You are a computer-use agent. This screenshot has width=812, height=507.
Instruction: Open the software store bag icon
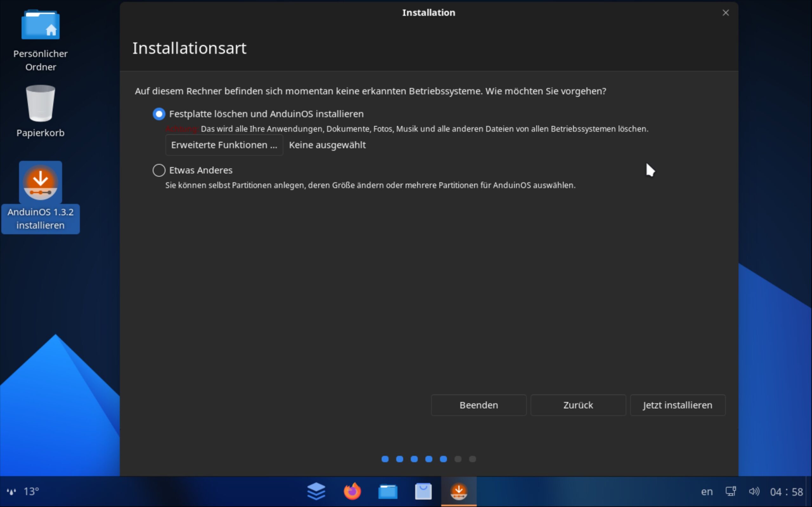tap(423, 491)
